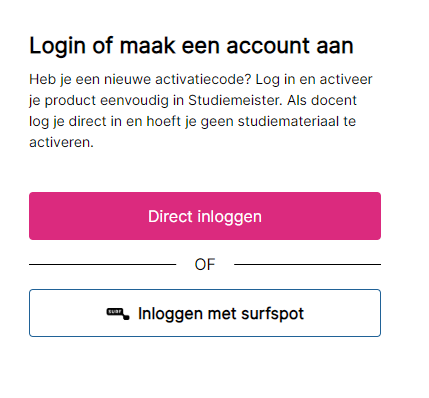The width and height of the screenshot is (429, 398).
Task: Click the divider line left of 'OF'
Action: (102, 264)
